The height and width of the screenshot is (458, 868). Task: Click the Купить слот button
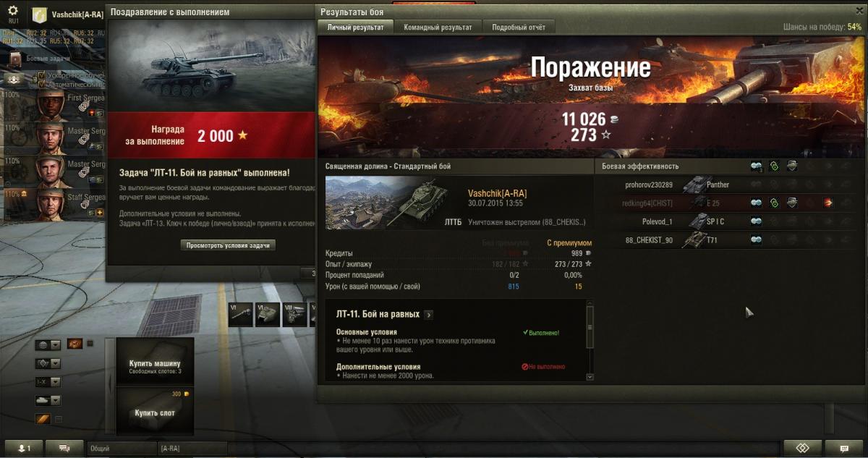click(154, 413)
